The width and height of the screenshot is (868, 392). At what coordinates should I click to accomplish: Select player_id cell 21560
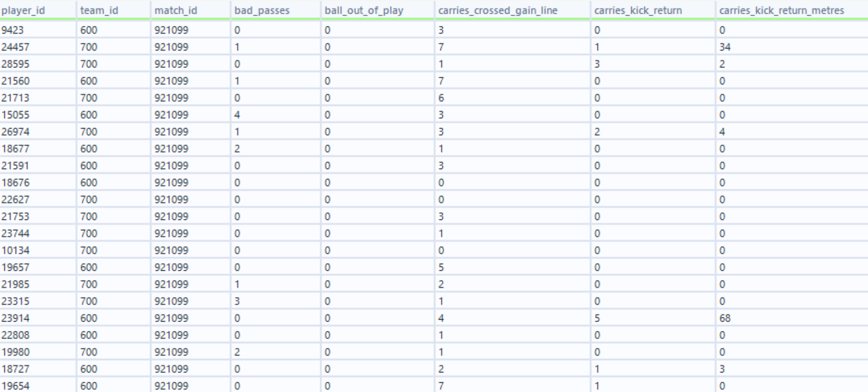[38, 81]
